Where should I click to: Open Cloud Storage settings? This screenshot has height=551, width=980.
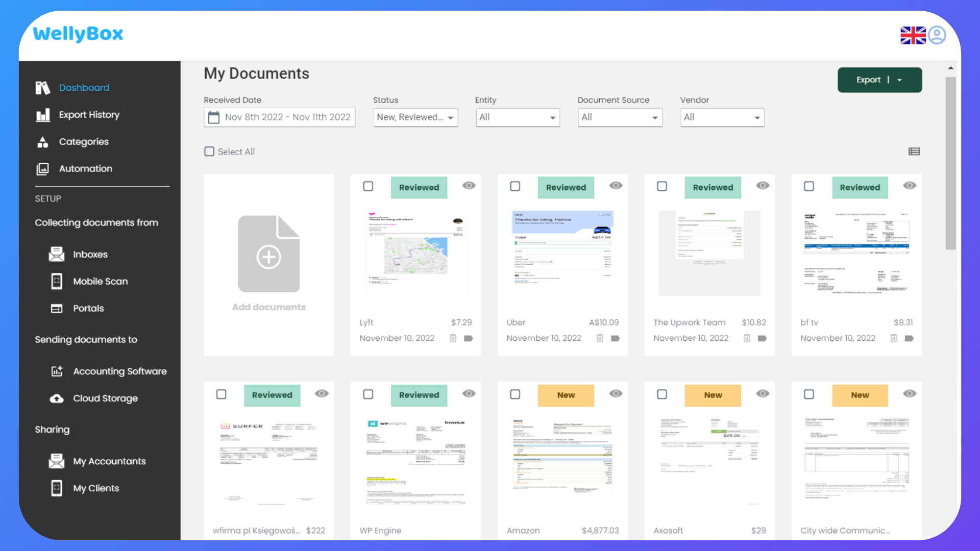106,397
